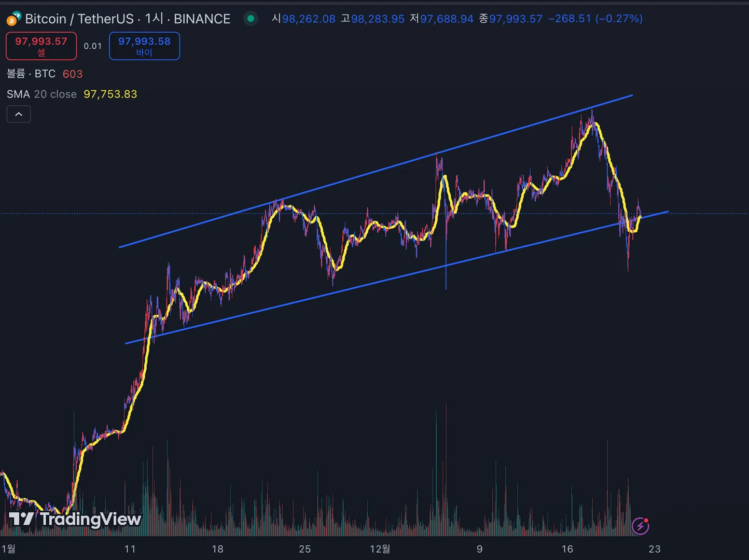Click the 9 date label on time axis
749x560 pixels.
point(480,549)
